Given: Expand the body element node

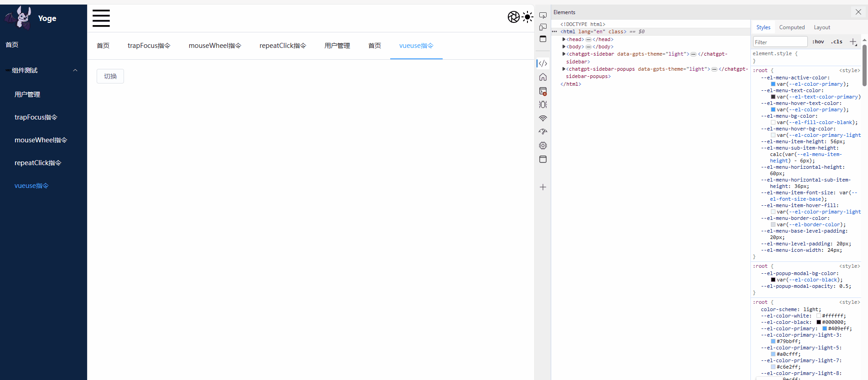Looking at the screenshot, I should click(x=564, y=47).
